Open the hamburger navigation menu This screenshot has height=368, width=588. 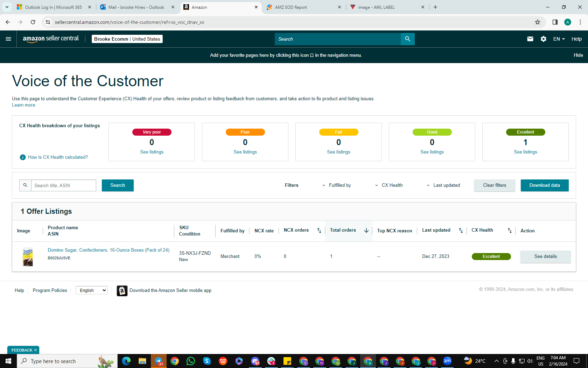point(8,39)
